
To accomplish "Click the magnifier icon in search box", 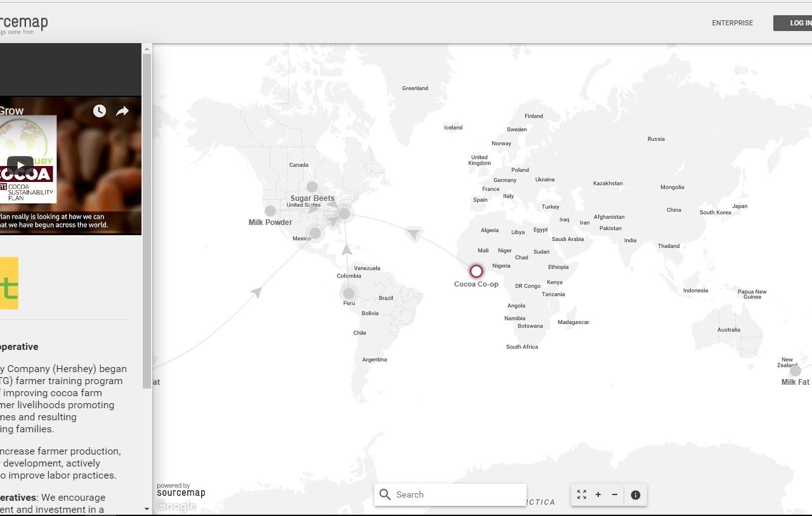I will point(385,494).
